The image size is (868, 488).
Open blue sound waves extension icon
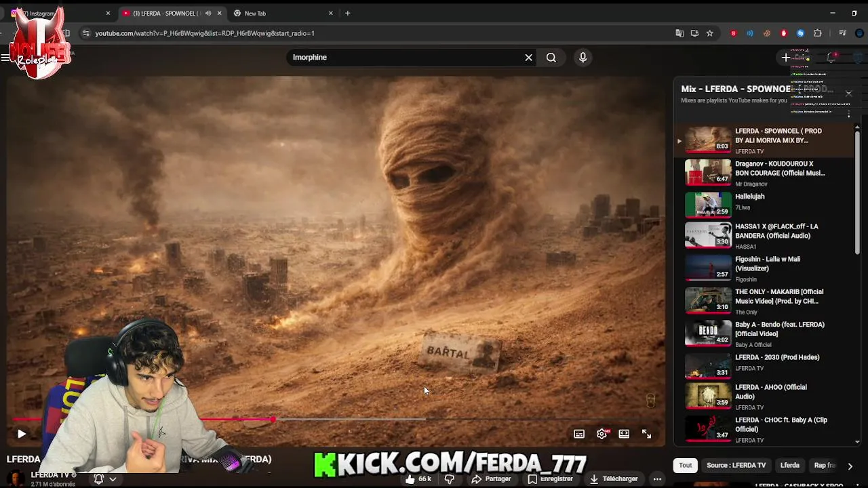pyautogui.click(x=750, y=33)
